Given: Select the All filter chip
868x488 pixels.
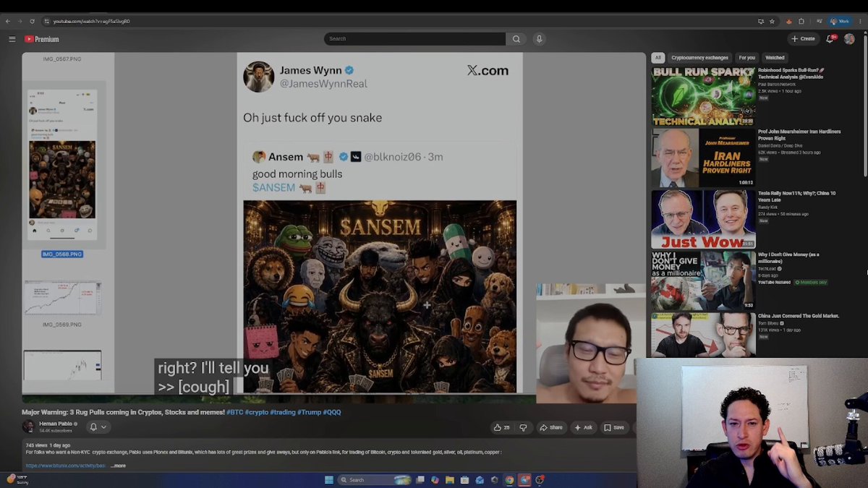Looking at the screenshot, I should click(x=658, y=58).
